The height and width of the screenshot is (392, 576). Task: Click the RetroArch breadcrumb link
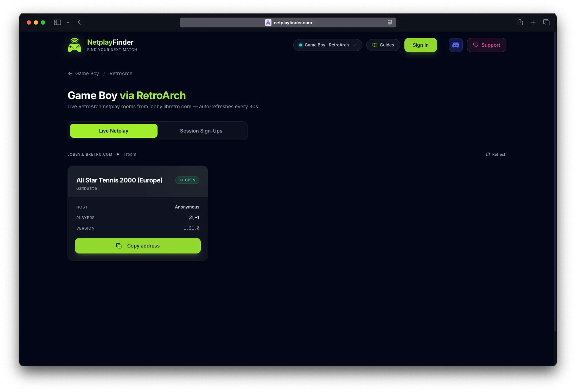(121, 73)
